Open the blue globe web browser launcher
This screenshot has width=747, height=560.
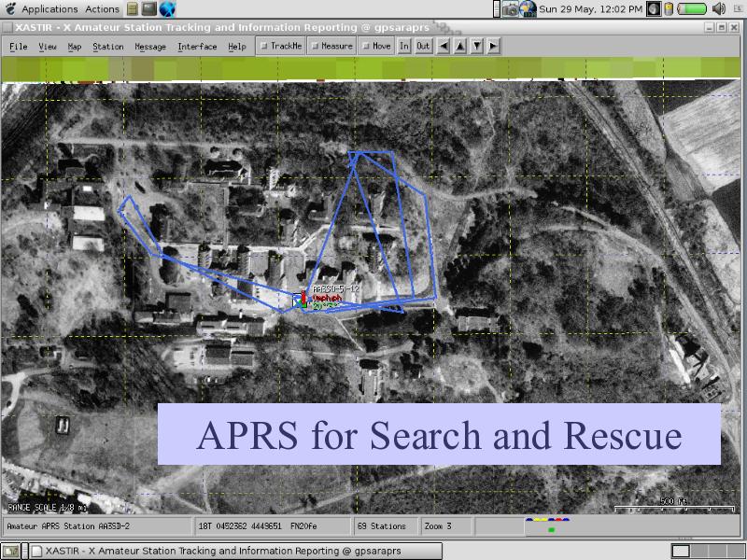coord(168,8)
